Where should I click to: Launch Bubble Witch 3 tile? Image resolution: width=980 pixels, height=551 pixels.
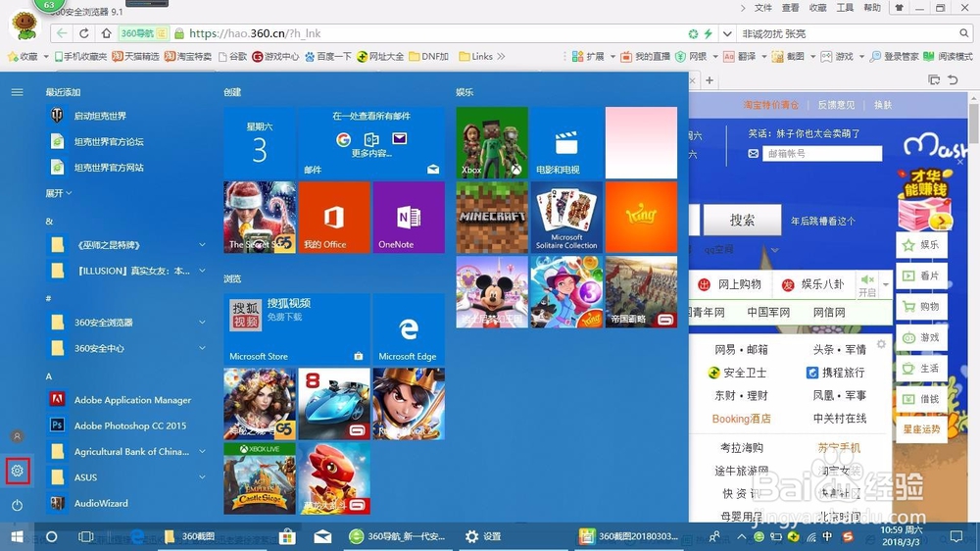[x=566, y=292]
